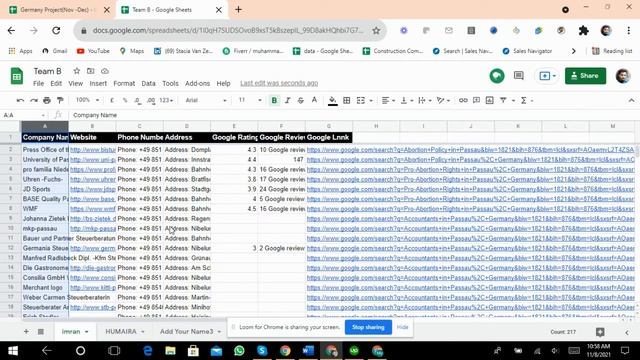Screen dimensions: 640x360
Task: Open the Add-ons menu
Action: 198,83
